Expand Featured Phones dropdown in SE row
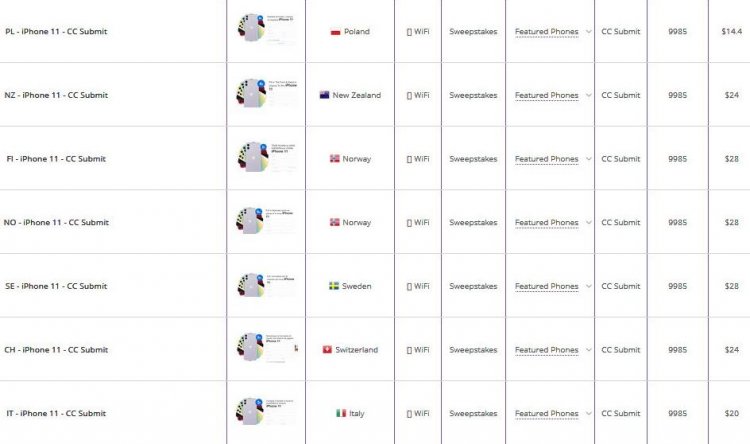Viewport: 750px width, 444px height. click(589, 286)
